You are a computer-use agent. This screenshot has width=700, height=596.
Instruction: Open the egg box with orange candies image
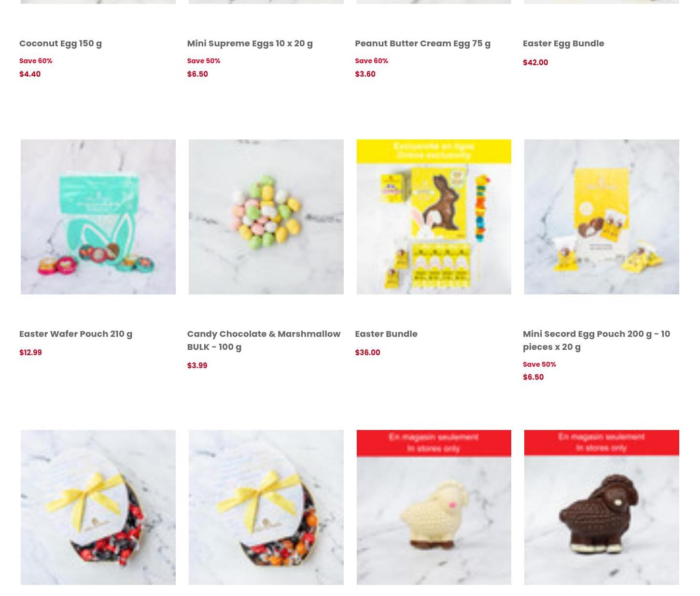[266, 507]
